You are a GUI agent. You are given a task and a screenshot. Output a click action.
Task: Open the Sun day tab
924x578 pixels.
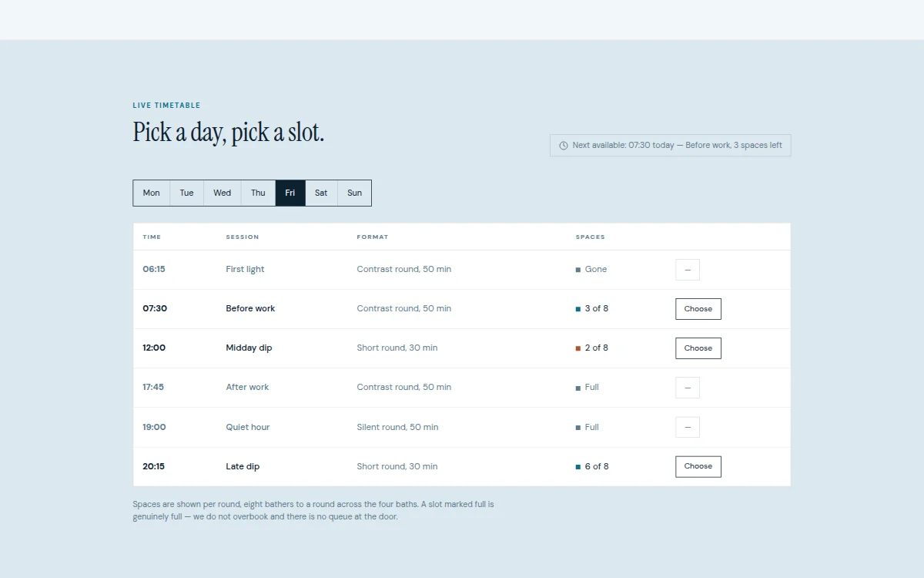pos(354,193)
